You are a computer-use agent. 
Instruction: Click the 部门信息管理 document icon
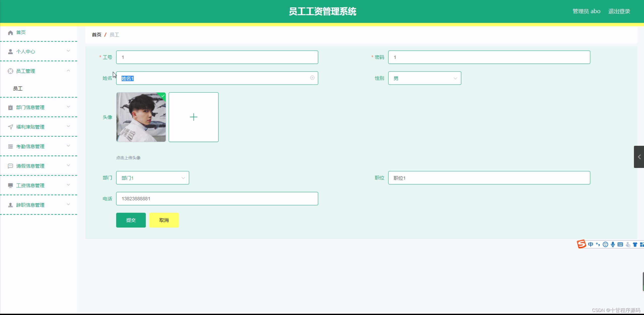(10, 107)
